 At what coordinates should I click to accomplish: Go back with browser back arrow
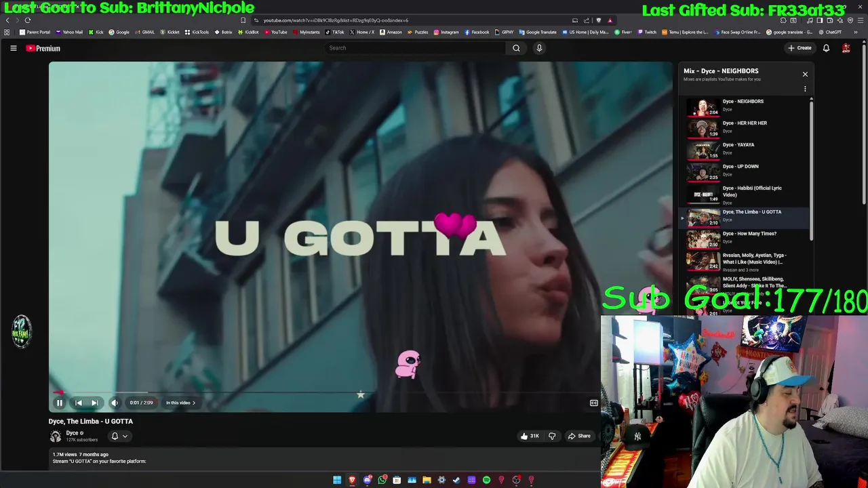tap(7, 20)
